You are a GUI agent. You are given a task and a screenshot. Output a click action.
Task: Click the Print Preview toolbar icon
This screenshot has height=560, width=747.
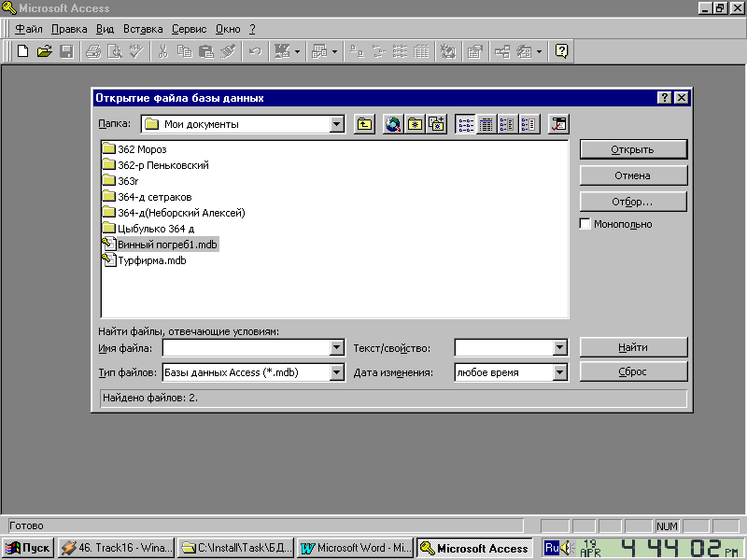(115, 51)
